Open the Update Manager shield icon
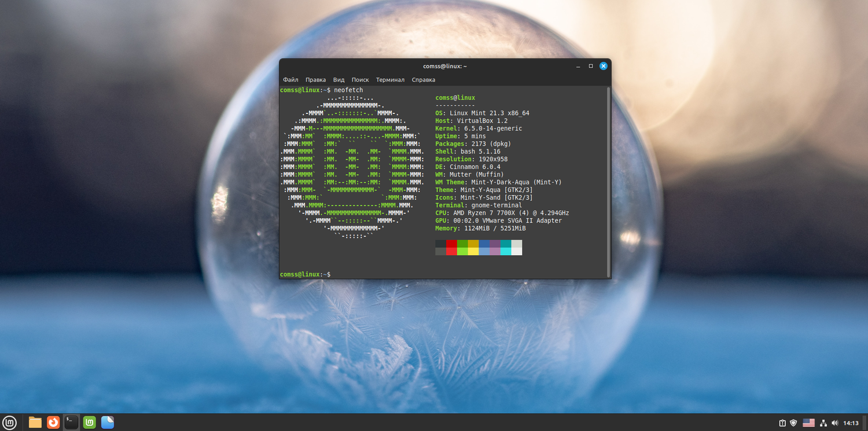The width and height of the screenshot is (868, 431). (x=794, y=423)
